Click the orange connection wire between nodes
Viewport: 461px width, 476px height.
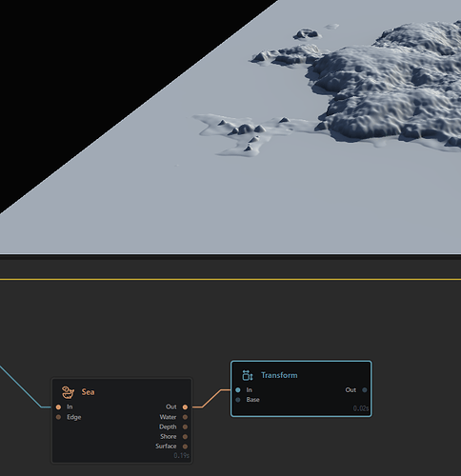pos(211,398)
